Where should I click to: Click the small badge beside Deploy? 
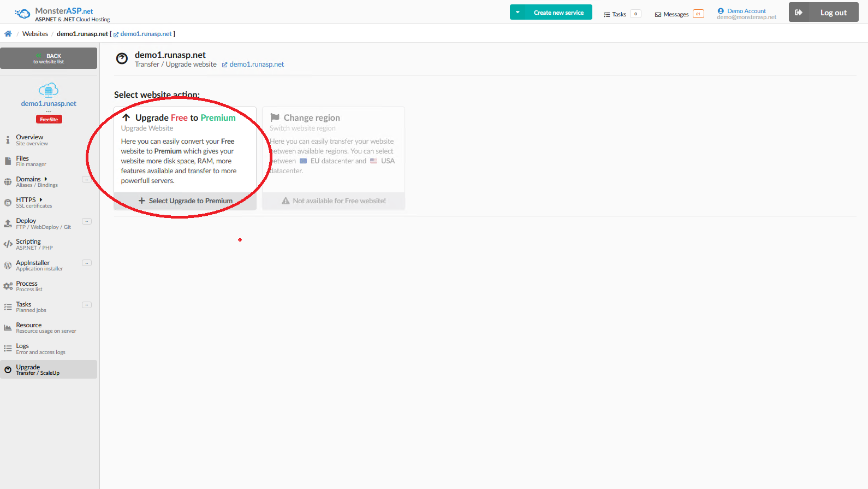tap(87, 221)
